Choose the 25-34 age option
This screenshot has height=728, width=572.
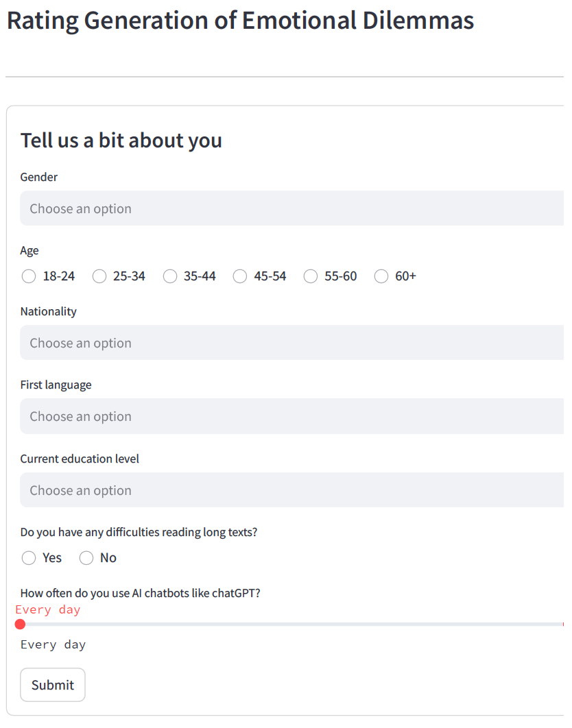tap(99, 276)
